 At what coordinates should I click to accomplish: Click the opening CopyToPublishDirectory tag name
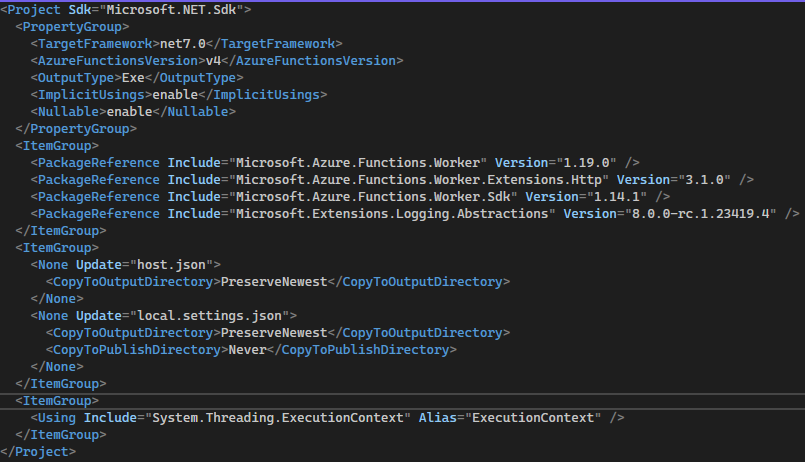tap(137, 349)
